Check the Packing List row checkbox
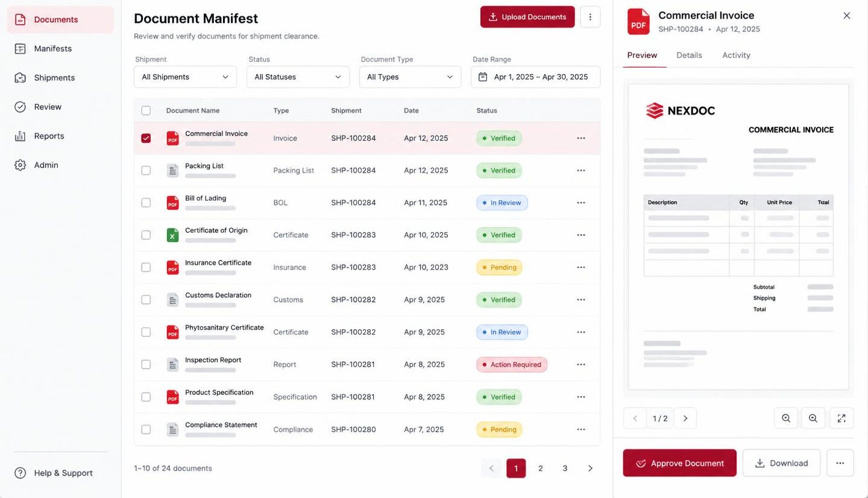Viewport: 868px width, 498px height. click(x=146, y=171)
